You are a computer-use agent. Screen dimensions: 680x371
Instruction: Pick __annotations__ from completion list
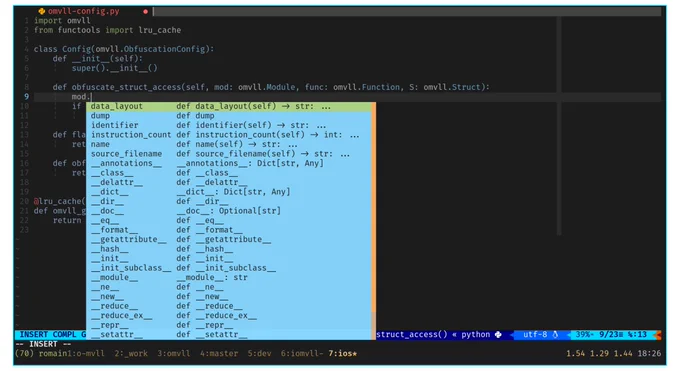click(x=229, y=164)
